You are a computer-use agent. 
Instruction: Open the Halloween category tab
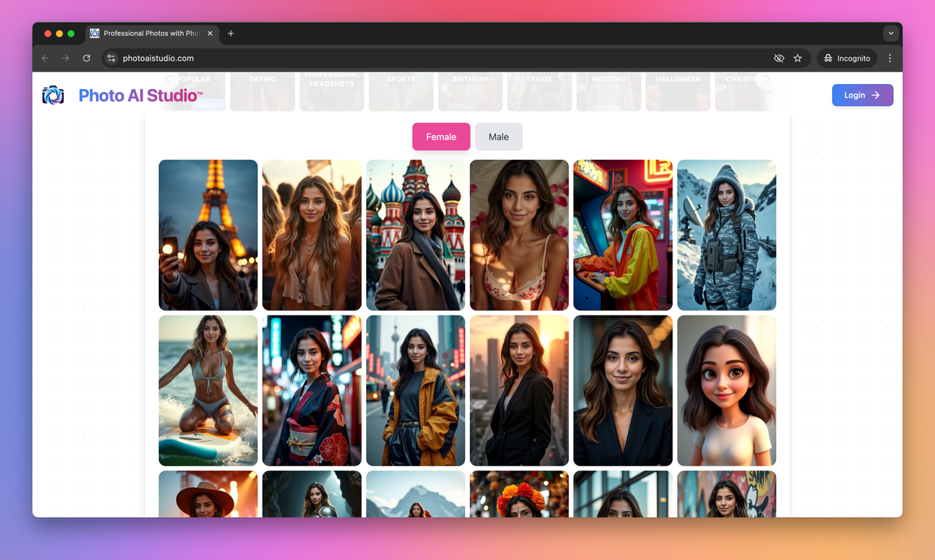click(678, 91)
